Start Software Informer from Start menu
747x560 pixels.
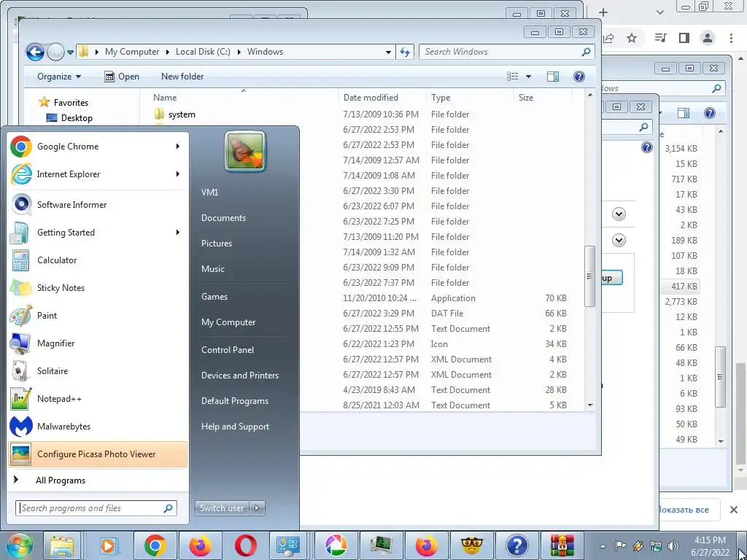(98, 205)
